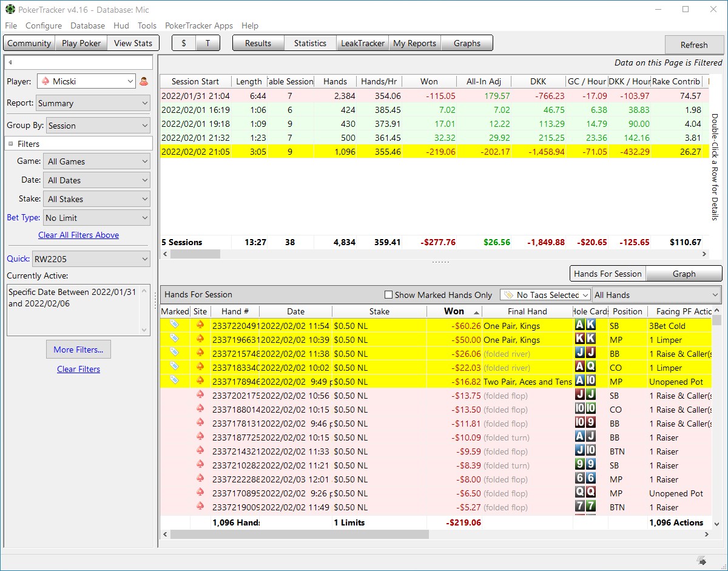
Task: Click the Currently Active filter text box
Action: pyautogui.click(x=78, y=309)
